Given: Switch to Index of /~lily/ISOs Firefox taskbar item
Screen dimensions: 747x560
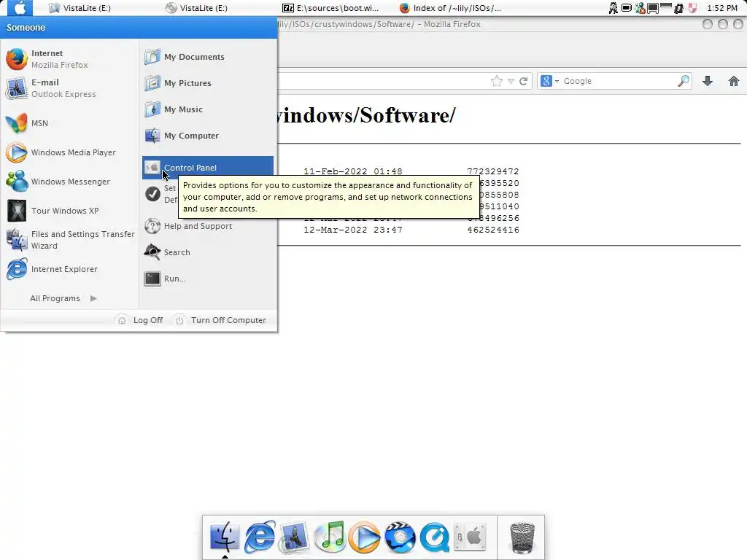Looking at the screenshot, I should [x=450, y=8].
